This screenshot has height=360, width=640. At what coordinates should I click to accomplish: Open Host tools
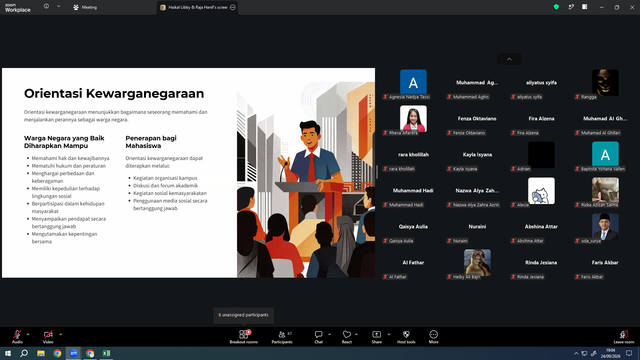click(406, 337)
